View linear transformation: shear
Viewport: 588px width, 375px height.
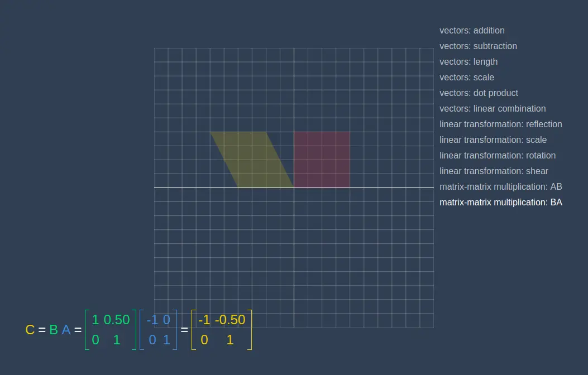(x=494, y=171)
